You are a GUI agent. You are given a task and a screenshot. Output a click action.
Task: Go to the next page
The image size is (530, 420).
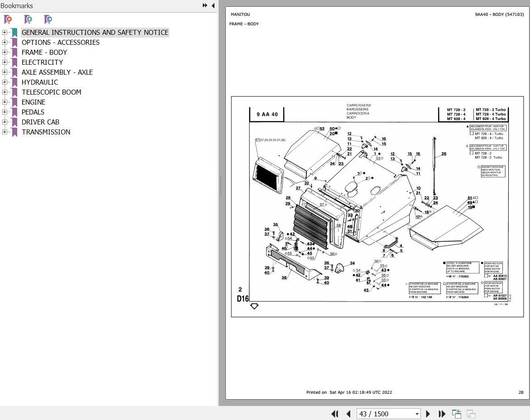[428, 414]
